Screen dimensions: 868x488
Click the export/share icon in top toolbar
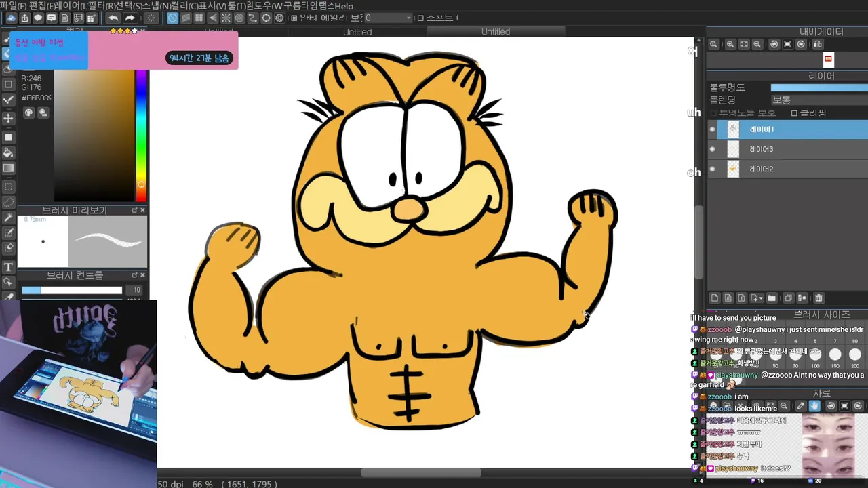(25, 18)
